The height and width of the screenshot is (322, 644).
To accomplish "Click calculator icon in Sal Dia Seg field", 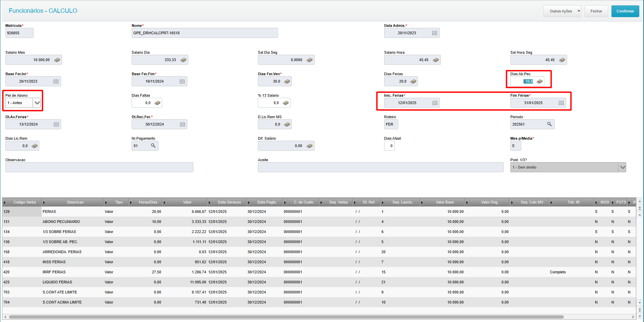I will (x=310, y=60).
